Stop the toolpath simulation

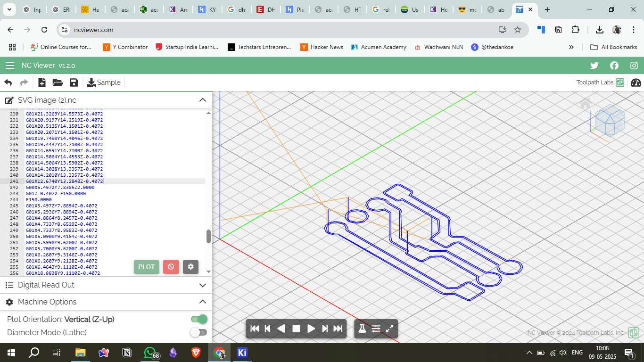point(296,329)
